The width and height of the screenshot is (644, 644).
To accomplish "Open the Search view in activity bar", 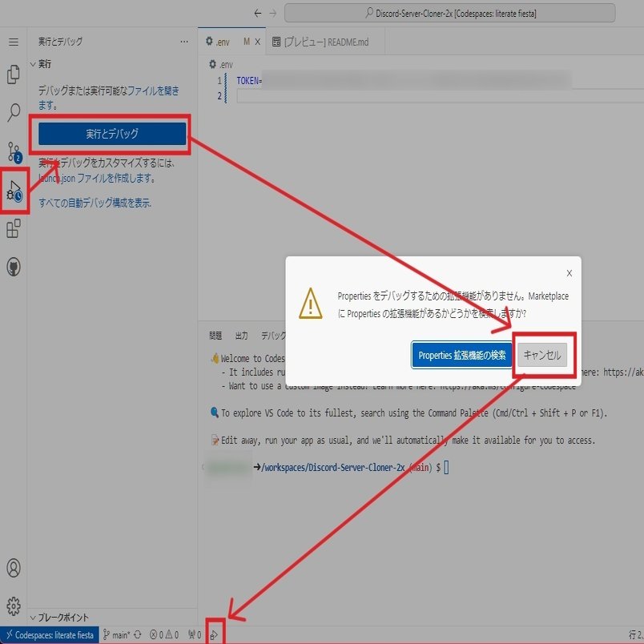I will [x=14, y=112].
